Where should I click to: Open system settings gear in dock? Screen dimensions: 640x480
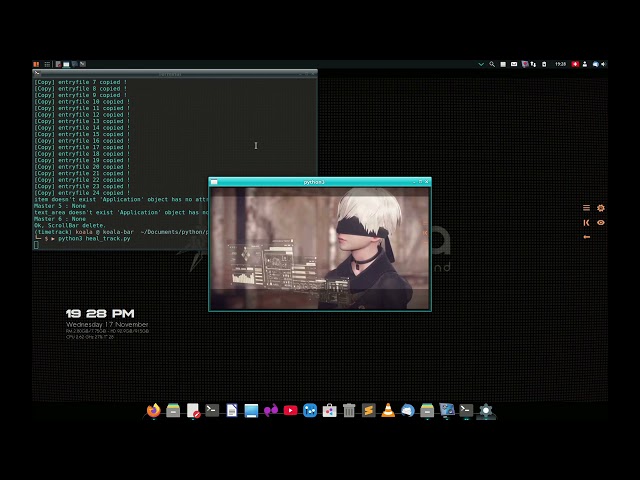(486, 410)
